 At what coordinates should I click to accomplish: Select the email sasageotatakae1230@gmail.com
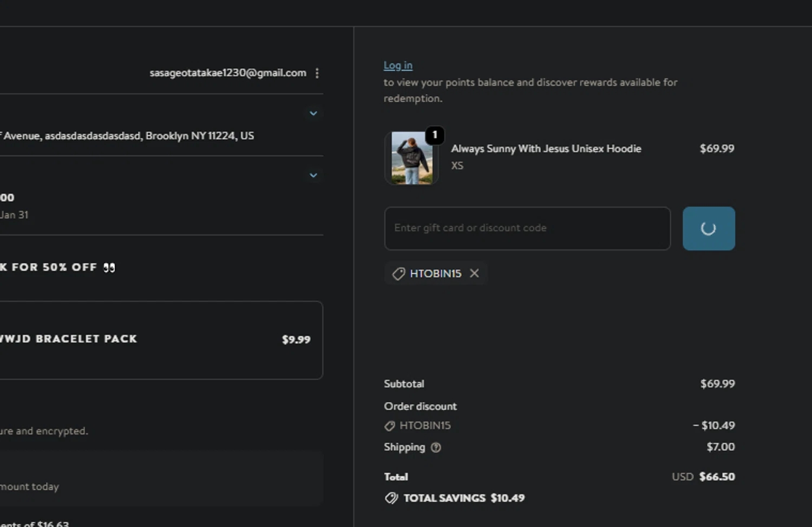pyautogui.click(x=228, y=73)
